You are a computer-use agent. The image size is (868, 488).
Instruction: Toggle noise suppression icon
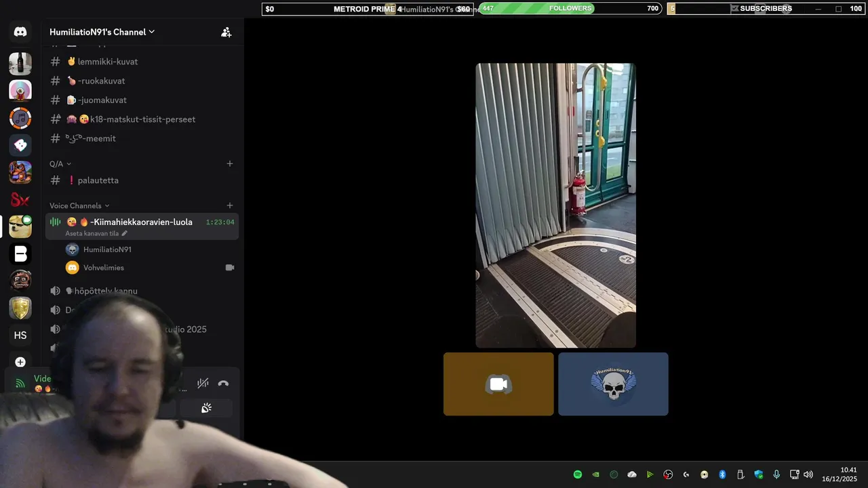coord(203,383)
